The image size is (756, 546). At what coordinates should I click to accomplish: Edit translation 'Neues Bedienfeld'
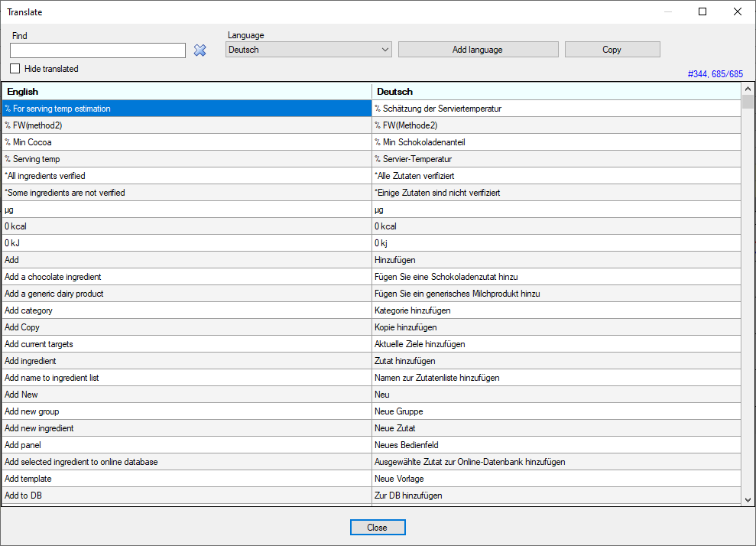(556, 445)
